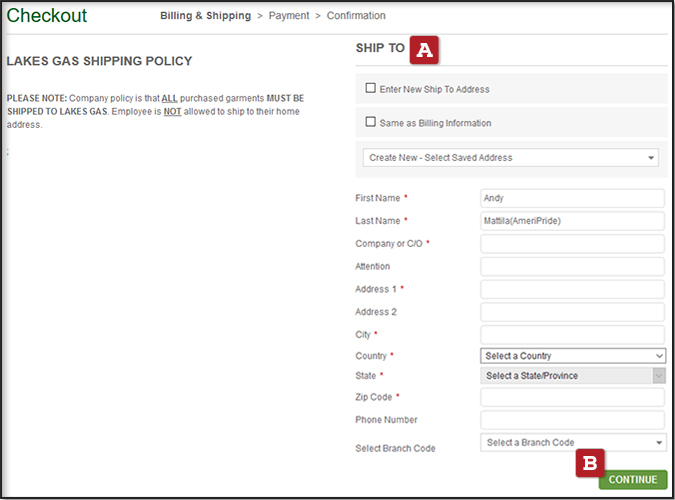Open the Select Saved Address dropdown

click(x=511, y=158)
